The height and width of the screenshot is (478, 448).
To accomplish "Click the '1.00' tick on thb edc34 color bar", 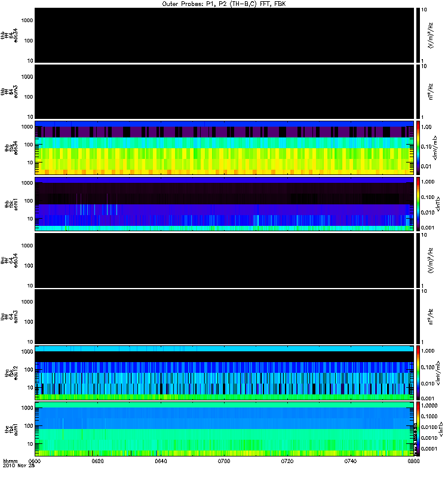I will tap(426, 127).
